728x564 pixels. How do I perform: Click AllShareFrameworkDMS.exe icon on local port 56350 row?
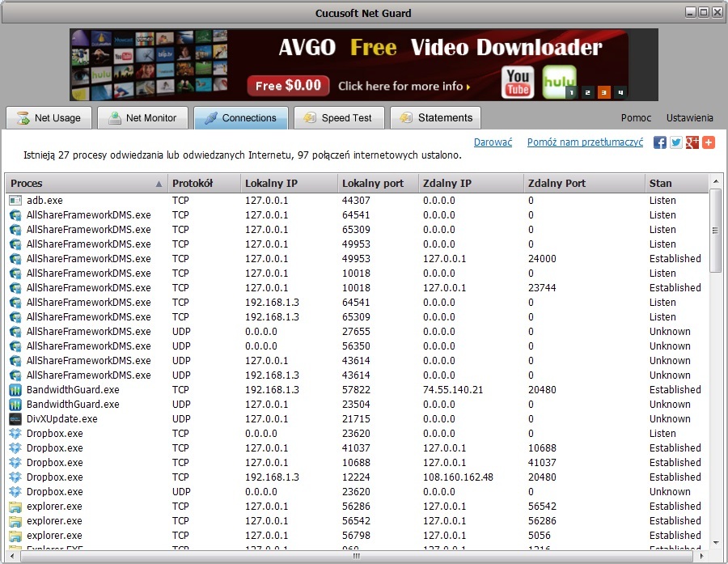(15, 346)
